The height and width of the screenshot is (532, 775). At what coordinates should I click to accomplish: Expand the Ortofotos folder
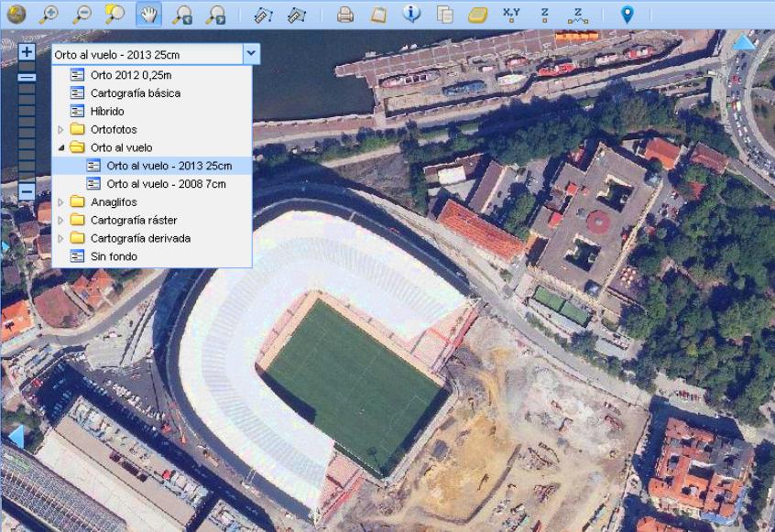point(61,129)
